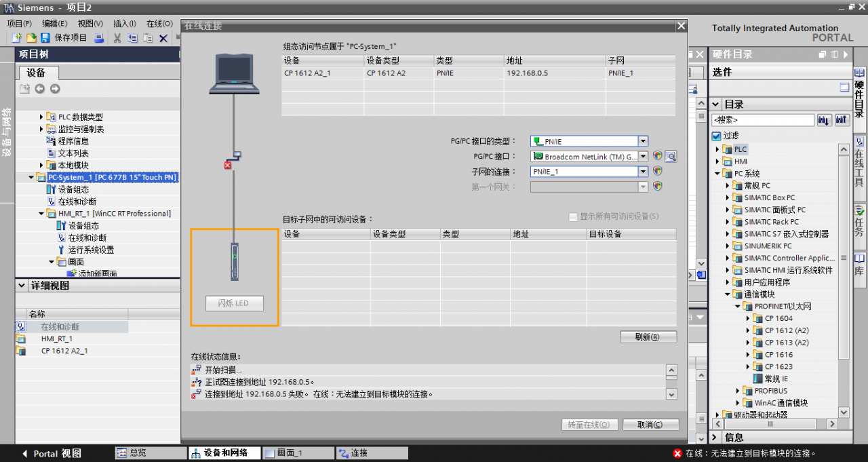Click the New project toolbar icon
The width and height of the screenshot is (868, 462).
(x=18, y=38)
